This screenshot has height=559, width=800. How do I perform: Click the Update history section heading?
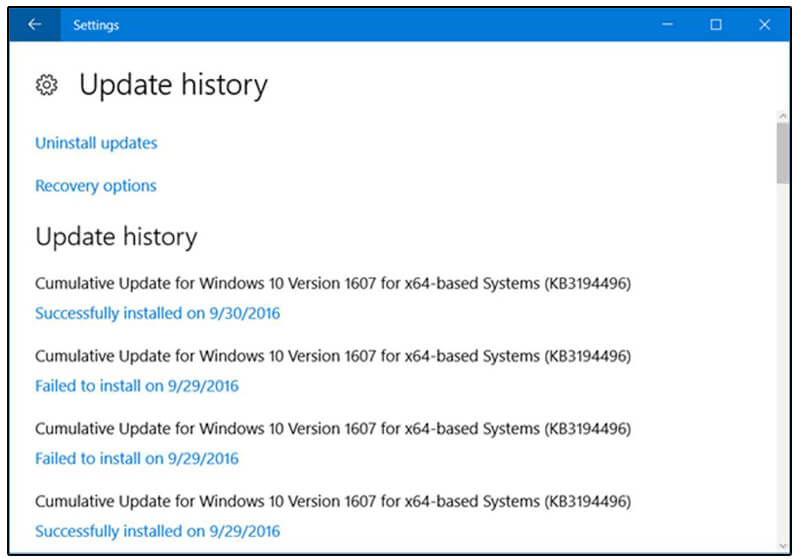pyautogui.click(x=116, y=237)
